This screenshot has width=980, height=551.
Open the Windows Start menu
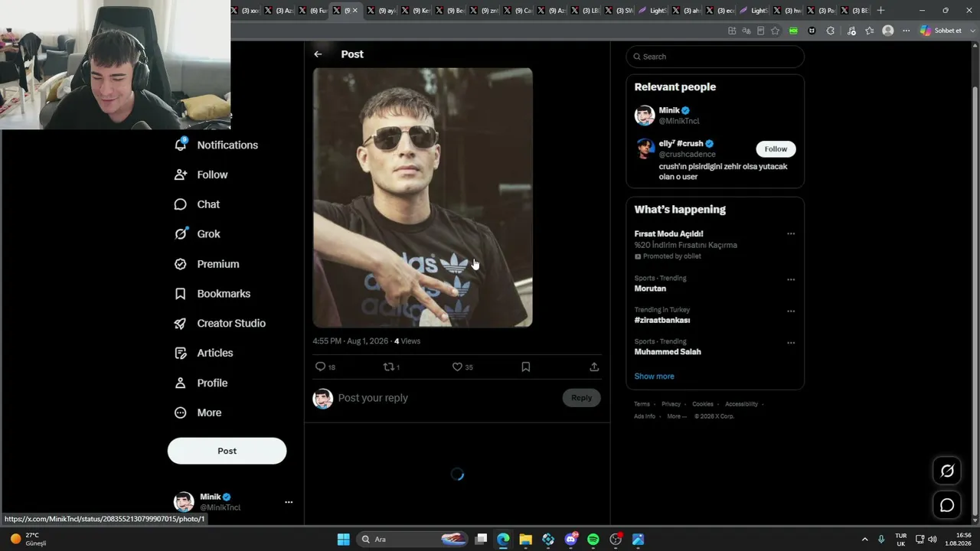344,540
